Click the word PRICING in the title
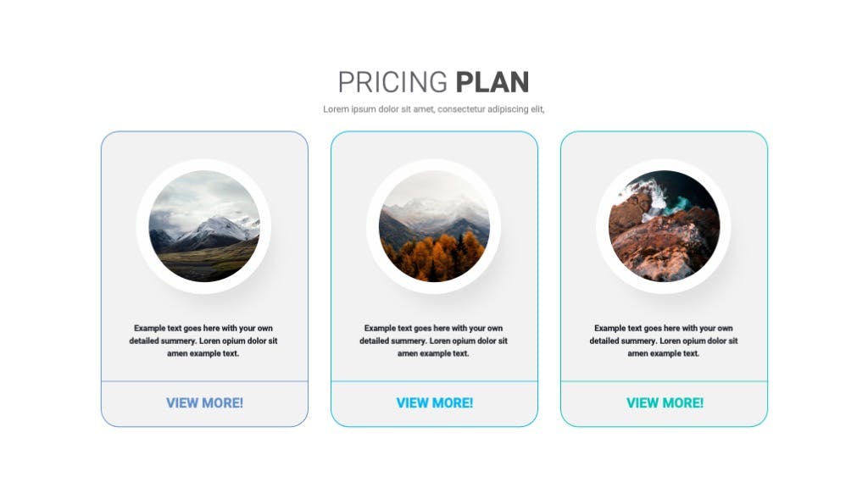868x488 pixels. point(392,82)
